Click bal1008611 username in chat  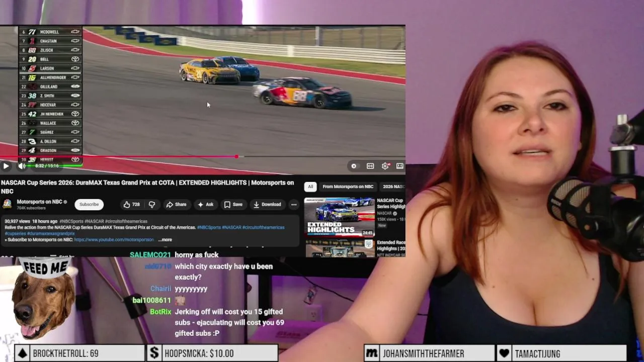click(151, 300)
